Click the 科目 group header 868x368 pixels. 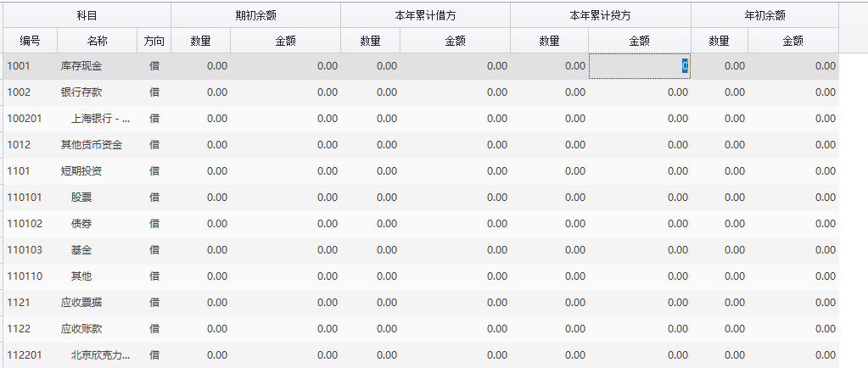(86, 15)
